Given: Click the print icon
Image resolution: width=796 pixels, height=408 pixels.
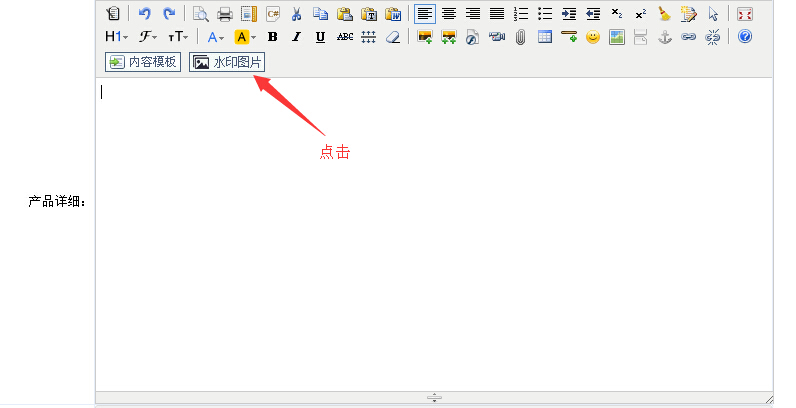Looking at the screenshot, I should 224,14.
